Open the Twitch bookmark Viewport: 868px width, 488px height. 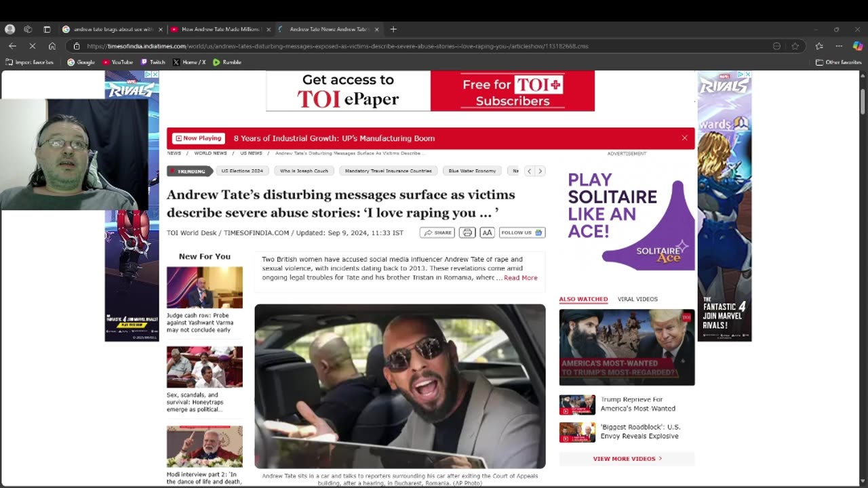pyautogui.click(x=153, y=62)
